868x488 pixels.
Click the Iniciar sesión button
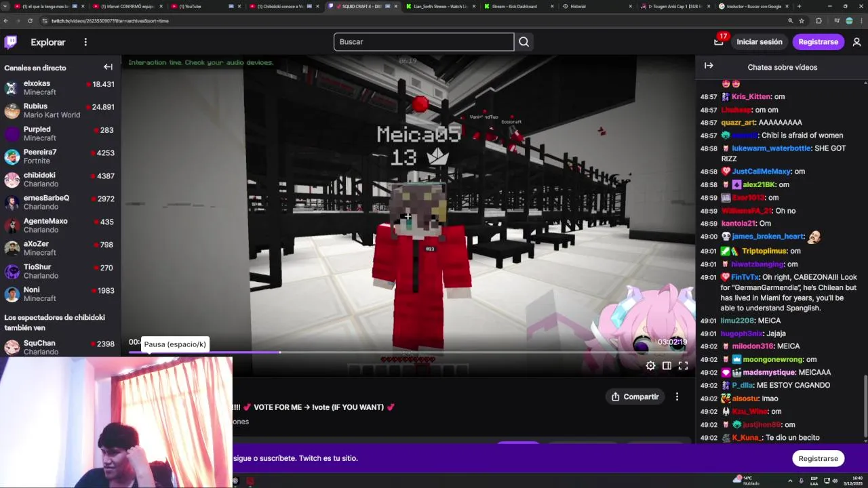(x=759, y=42)
